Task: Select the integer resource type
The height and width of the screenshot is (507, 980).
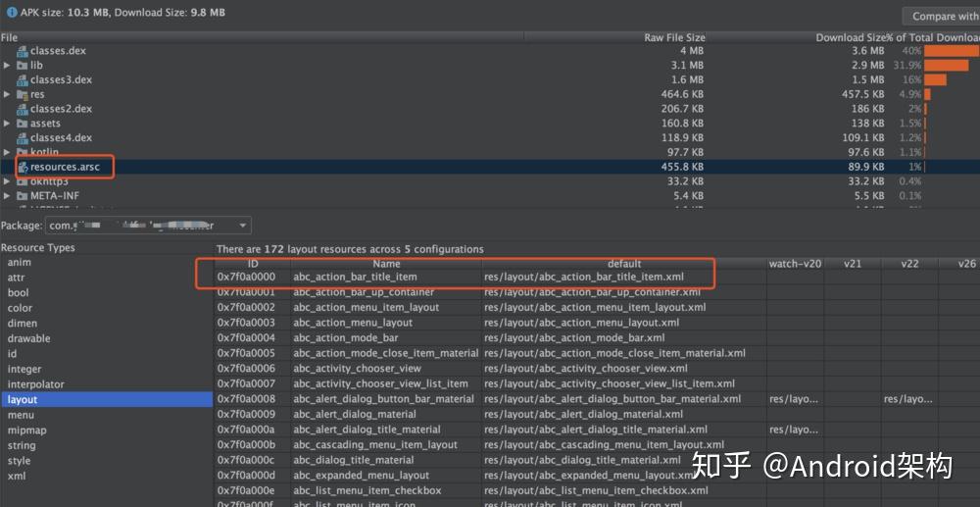Action: pyautogui.click(x=24, y=370)
